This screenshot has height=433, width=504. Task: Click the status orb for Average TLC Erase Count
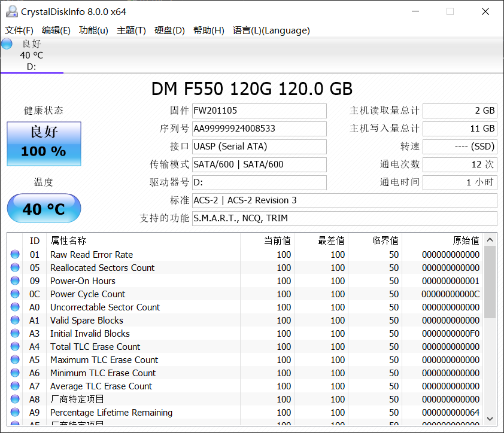pos(15,386)
